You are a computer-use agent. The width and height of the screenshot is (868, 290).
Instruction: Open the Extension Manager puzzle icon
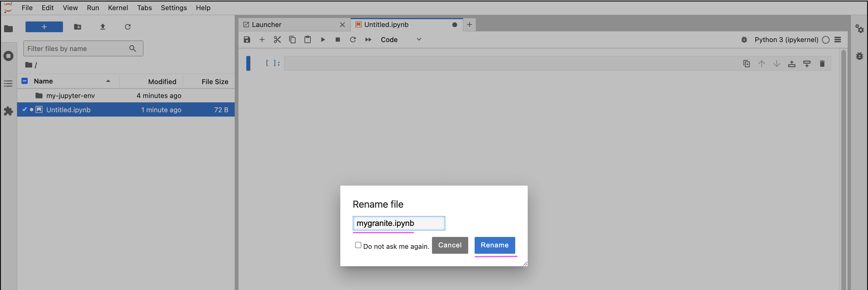(8, 111)
